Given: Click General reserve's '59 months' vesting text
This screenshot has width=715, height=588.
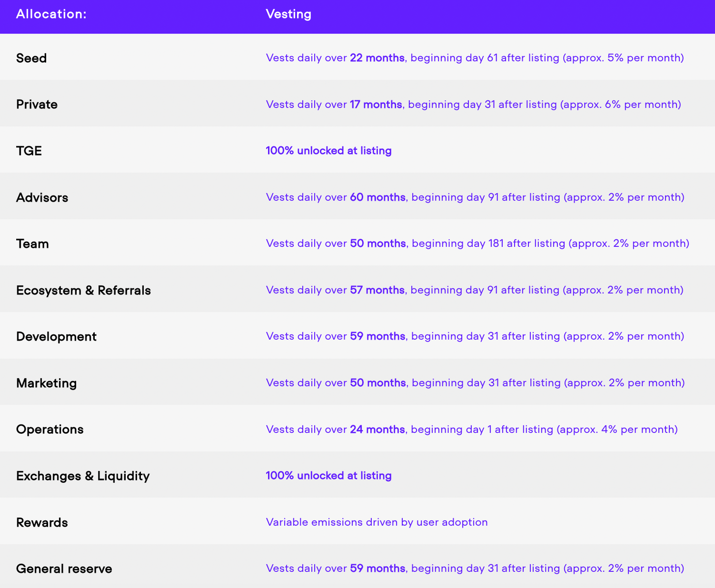Looking at the screenshot, I should point(378,568).
